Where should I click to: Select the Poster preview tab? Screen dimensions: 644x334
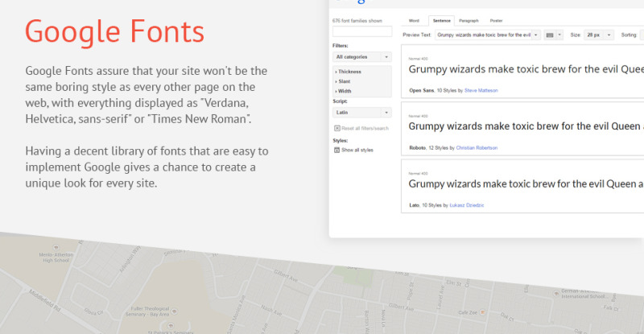(496, 19)
